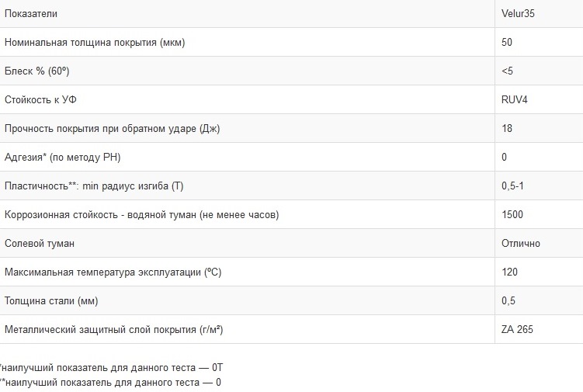Click the "Адгезия* (по методу PH)" row label

(x=62, y=157)
